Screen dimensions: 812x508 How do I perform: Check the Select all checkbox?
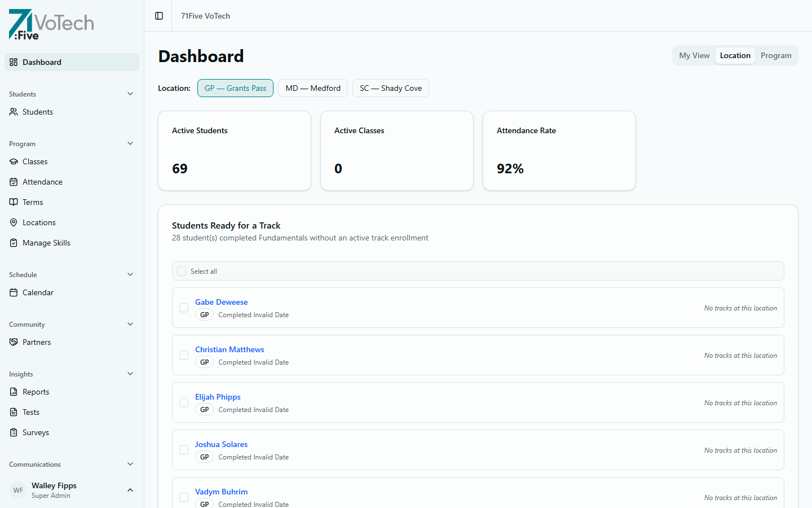tap(182, 271)
